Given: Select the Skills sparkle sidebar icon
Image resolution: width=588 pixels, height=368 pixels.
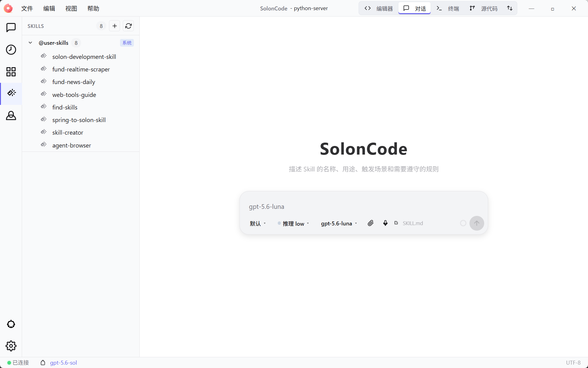Looking at the screenshot, I should [x=11, y=93].
